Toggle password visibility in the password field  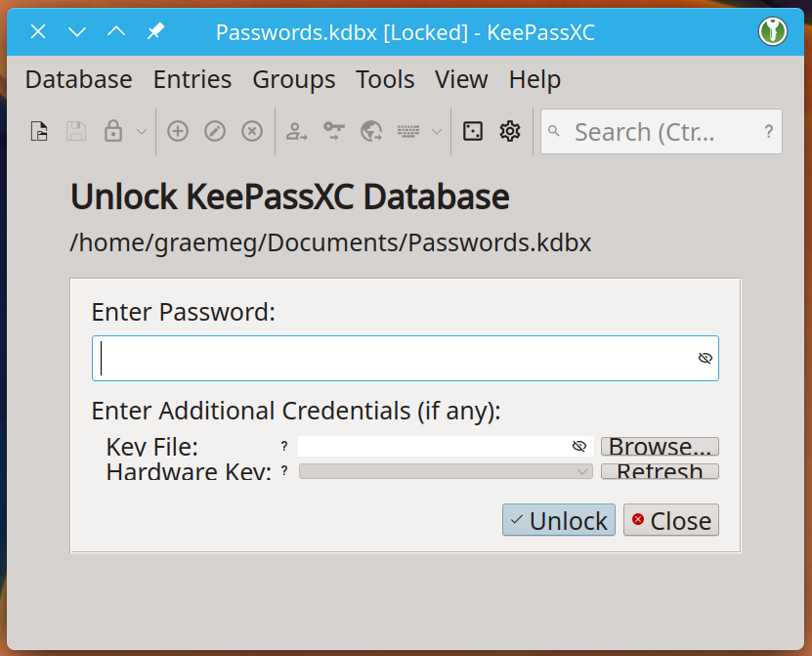pos(704,358)
